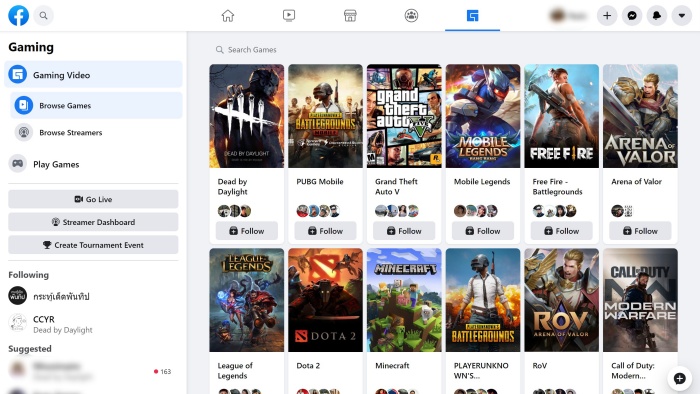Follow Arena of Valor
The height and width of the screenshot is (394, 700).
tap(640, 231)
